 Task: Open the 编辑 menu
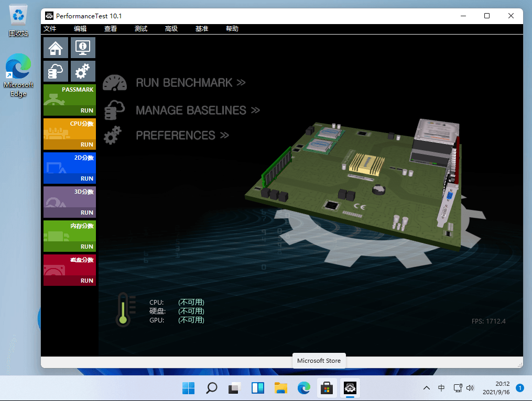click(x=80, y=29)
